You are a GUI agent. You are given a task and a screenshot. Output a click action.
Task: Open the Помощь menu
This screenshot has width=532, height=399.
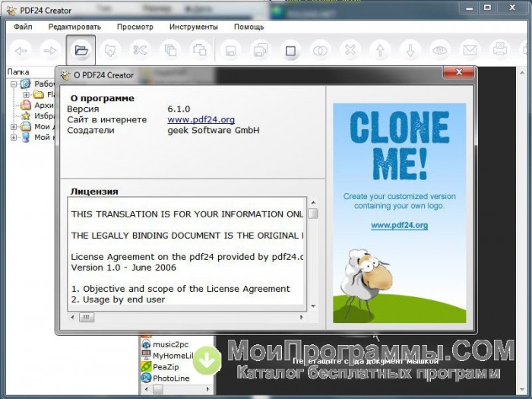tap(249, 27)
